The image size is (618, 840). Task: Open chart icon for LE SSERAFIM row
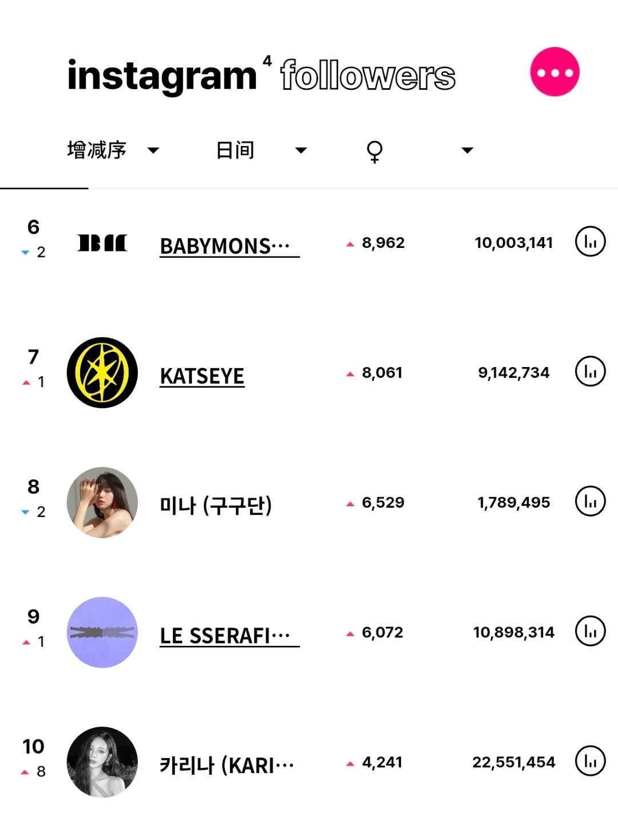pyautogui.click(x=590, y=632)
